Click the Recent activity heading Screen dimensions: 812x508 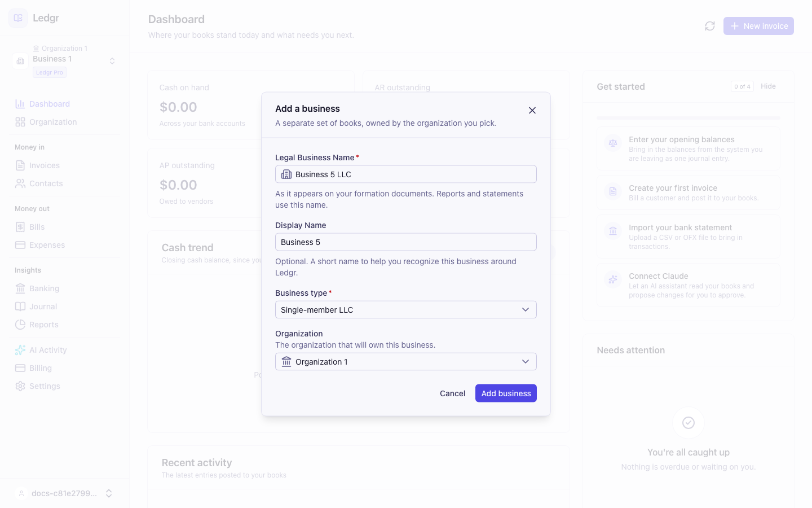coord(197,463)
